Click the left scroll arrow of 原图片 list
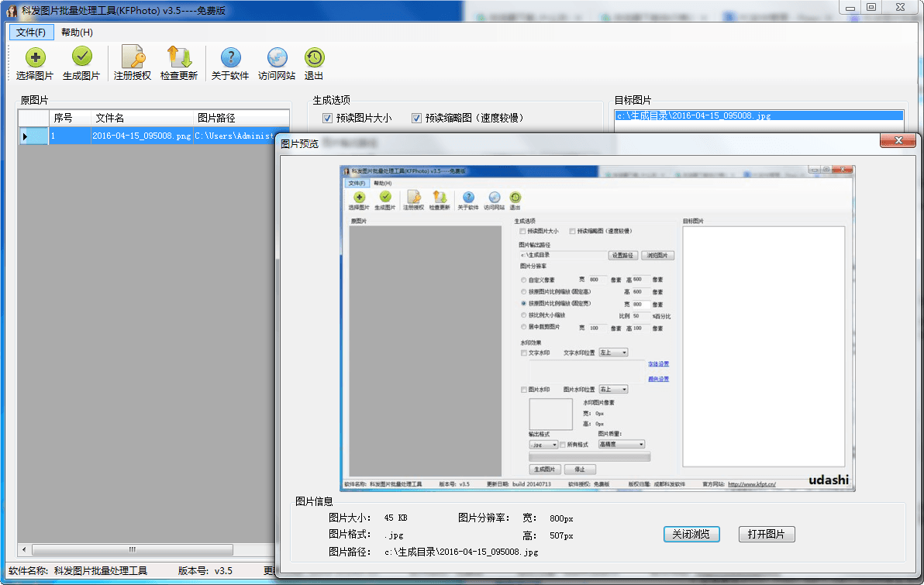The width and height of the screenshot is (924, 585). coord(23,549)
